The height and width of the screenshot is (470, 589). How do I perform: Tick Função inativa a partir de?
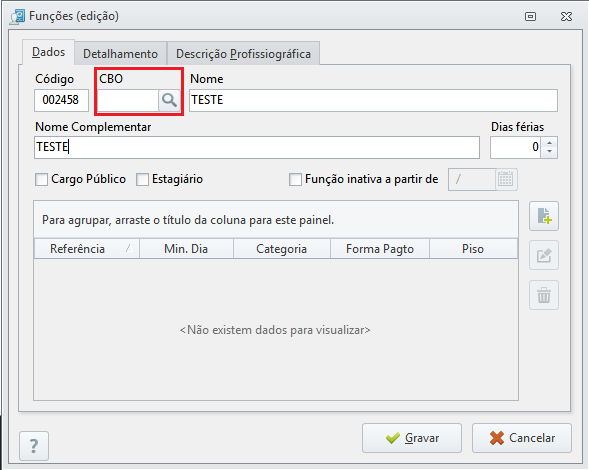tap(295, 179)
